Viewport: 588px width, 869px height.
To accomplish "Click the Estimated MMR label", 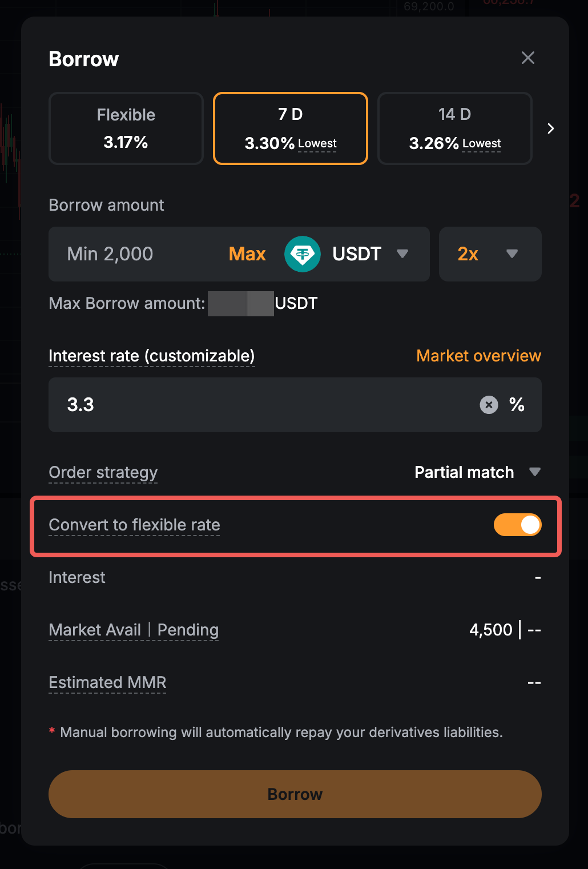I will pyautogui.click(x=107, y=682).
